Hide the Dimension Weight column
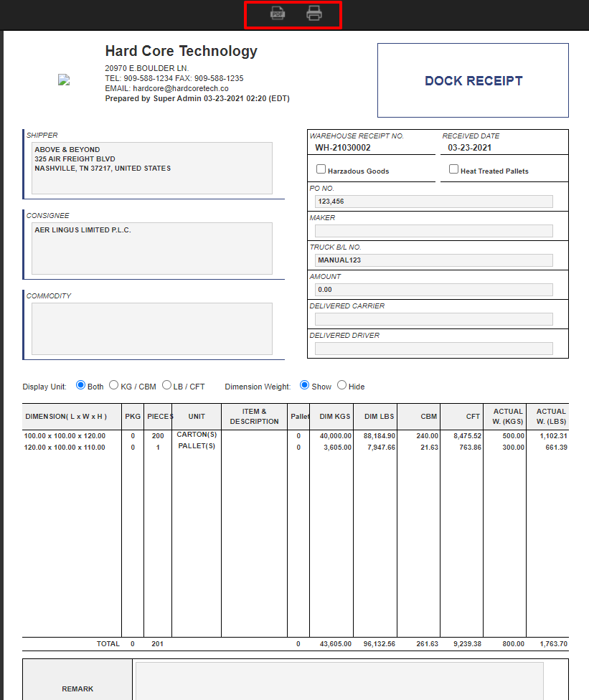Viewport: 589px width, 700px height. pyautogui.click(x=341, y=385)
